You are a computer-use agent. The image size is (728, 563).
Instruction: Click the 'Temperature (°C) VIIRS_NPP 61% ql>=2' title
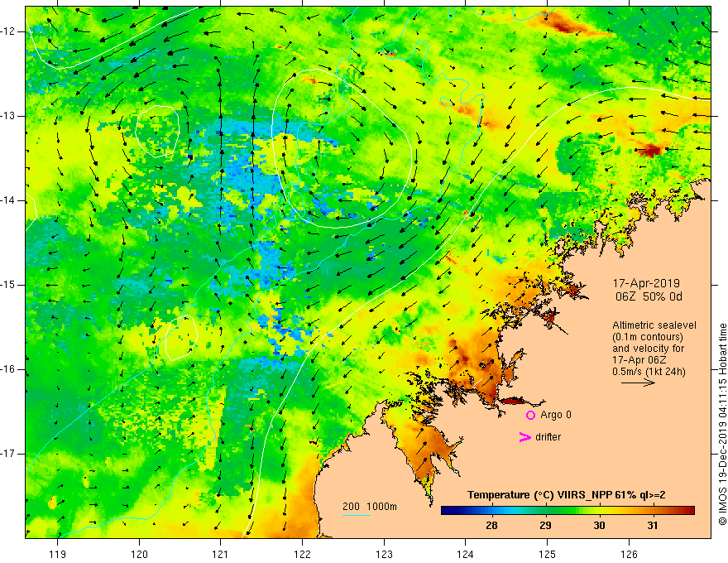(x=567, y=495)
